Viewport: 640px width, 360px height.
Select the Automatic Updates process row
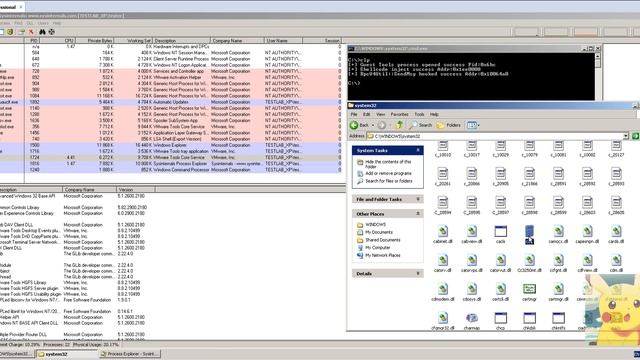point(170,102)
